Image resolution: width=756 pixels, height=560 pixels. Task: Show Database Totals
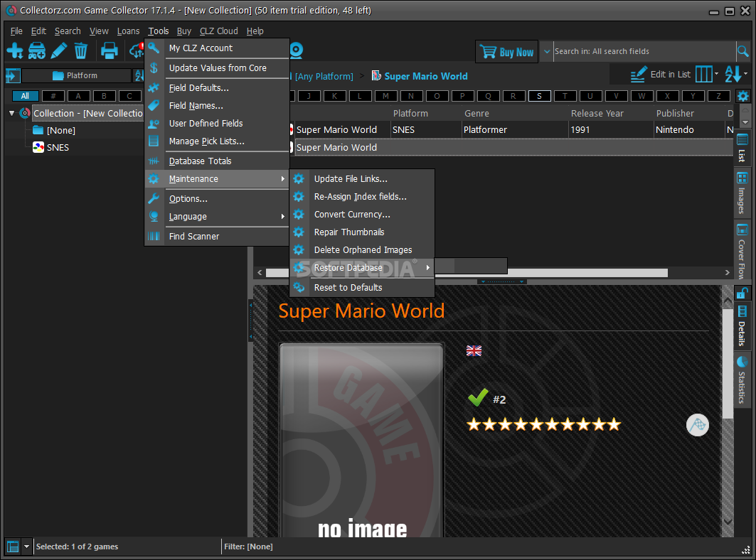pyautogui.click(x=218, y=161)
